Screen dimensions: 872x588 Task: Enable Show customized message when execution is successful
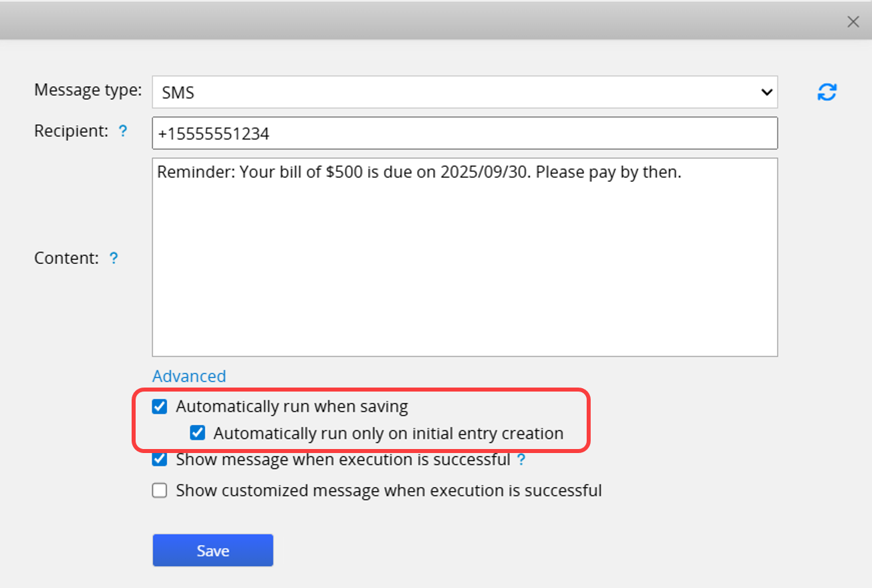[x=160, y=490]
